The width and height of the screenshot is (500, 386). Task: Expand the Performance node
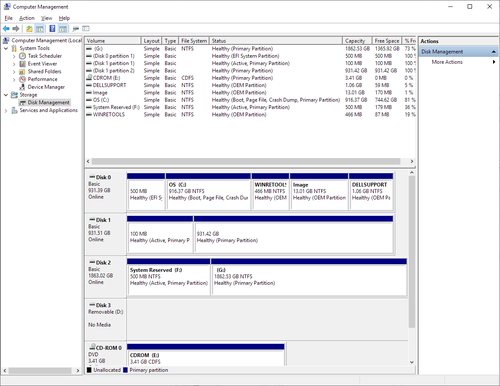pos(14,80)
